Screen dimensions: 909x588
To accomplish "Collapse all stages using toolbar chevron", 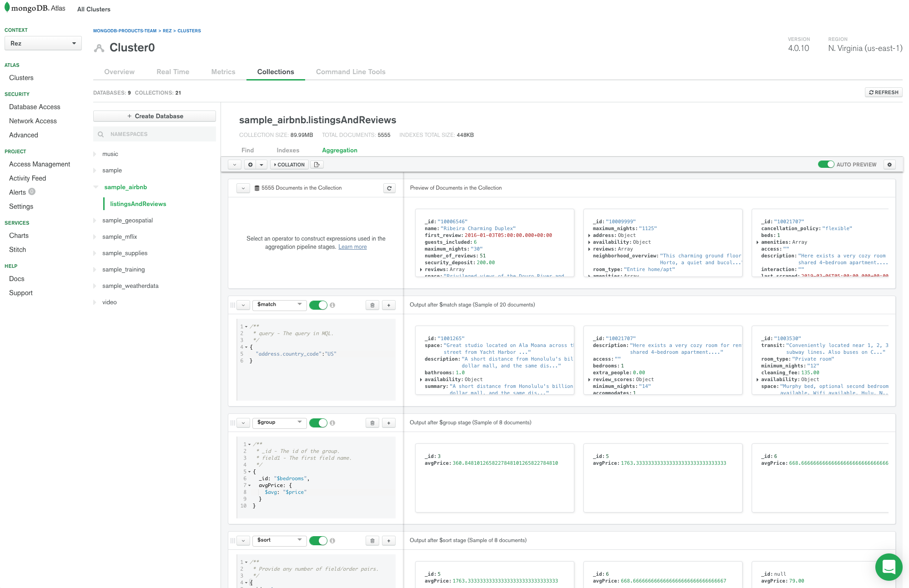I will [234, 165].
